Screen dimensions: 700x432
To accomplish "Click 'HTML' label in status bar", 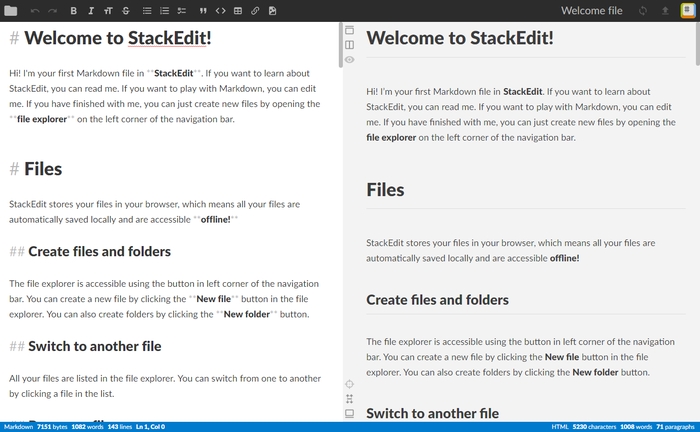I will click(x=560, y=427).
